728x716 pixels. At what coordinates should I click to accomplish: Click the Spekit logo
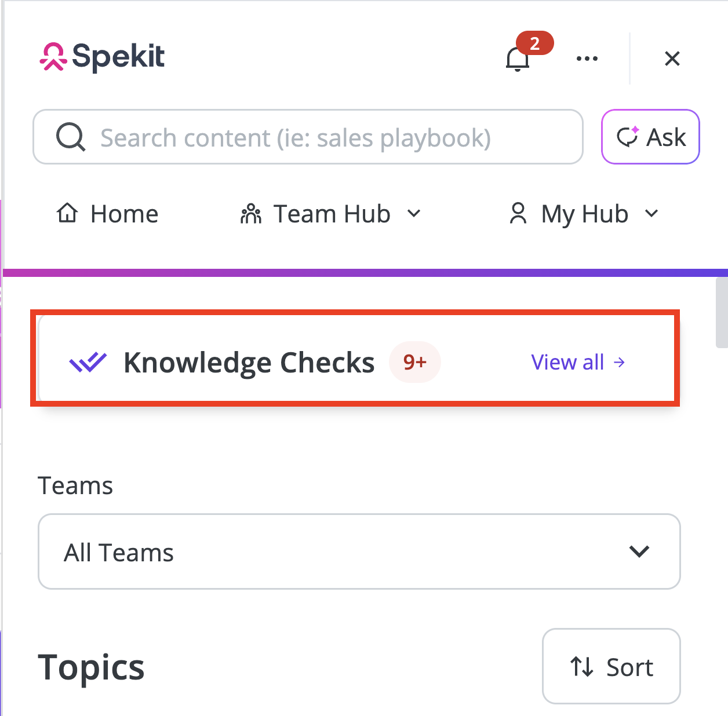pyautogui.click(x=102, y=57)
